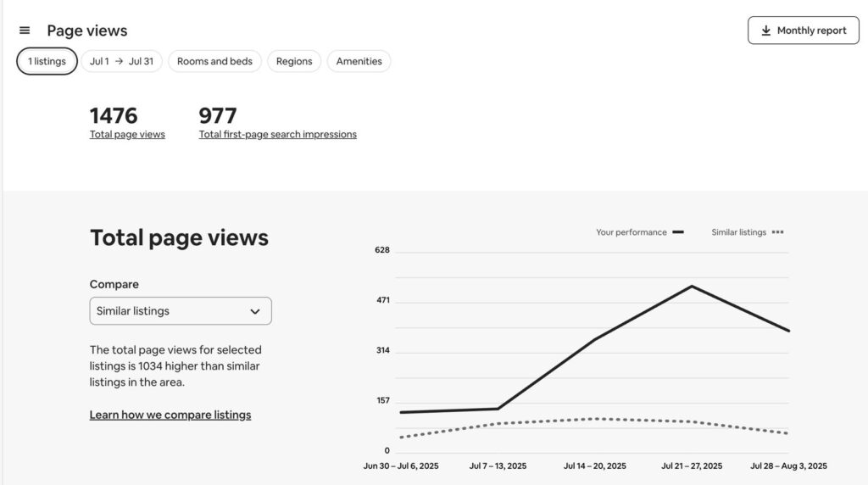Open the Total page views metric link
Image resolution: width=868 pixels, height=485 pixels.
(127, 134)
